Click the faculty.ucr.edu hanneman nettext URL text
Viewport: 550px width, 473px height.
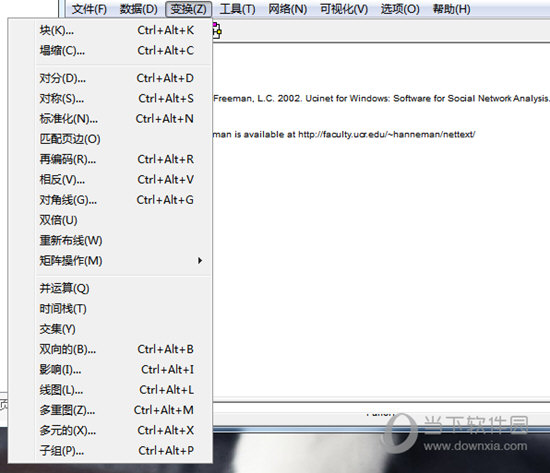click(x=387, y=134)
